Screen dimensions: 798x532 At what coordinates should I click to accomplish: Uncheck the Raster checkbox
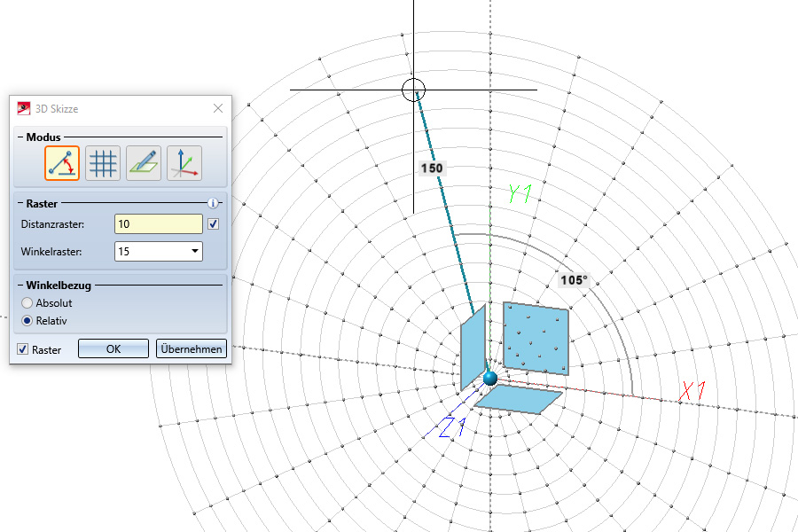click(22, 349)
